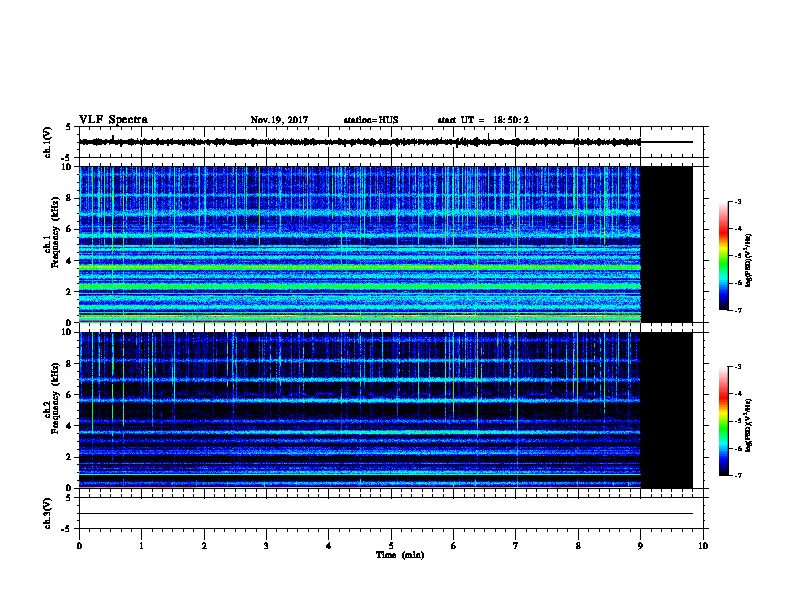Click the date text "Nov.19, 2017"

[x=279, y=120]
